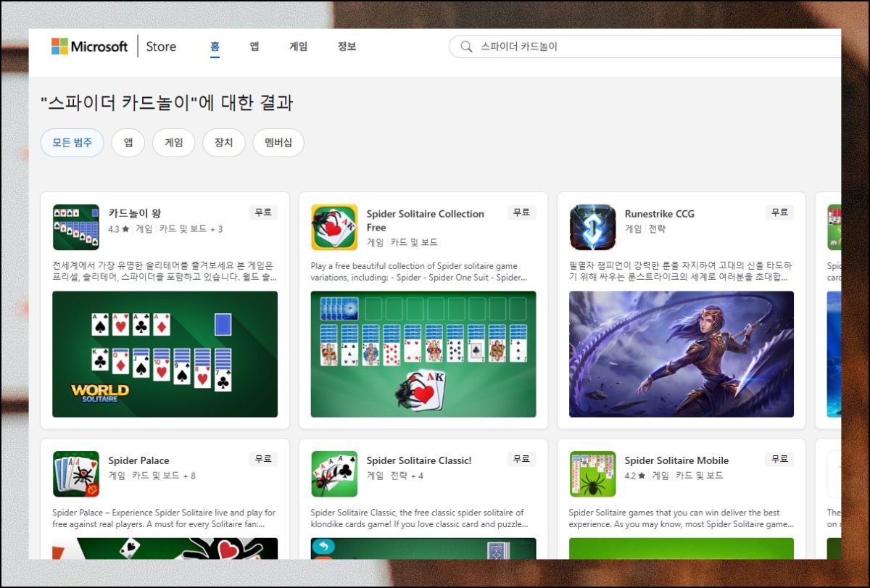Open the Runestrike CCG app icon
Image resolution: width=870 pixels, height=588 pixels.
(592, 227)
